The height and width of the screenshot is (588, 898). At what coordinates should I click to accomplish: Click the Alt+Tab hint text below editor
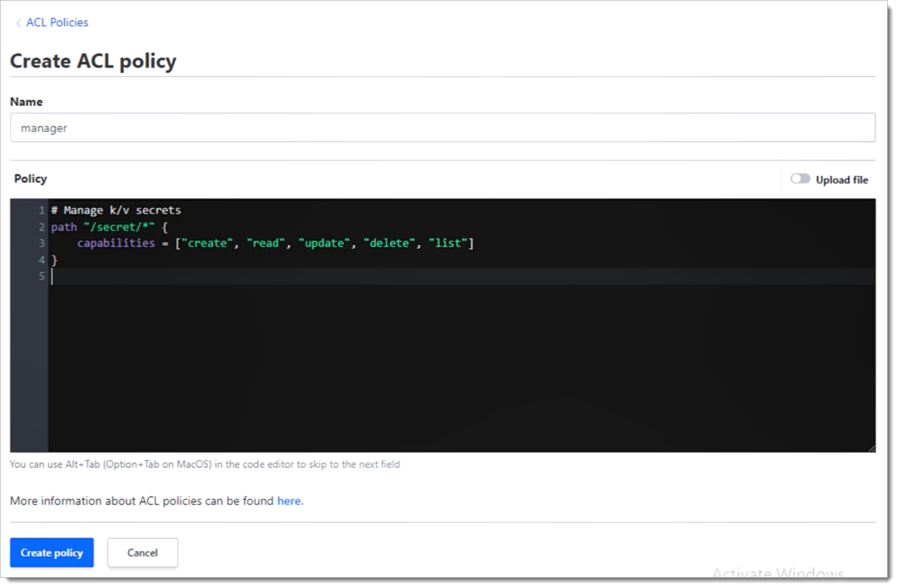[x=205, y=464]
